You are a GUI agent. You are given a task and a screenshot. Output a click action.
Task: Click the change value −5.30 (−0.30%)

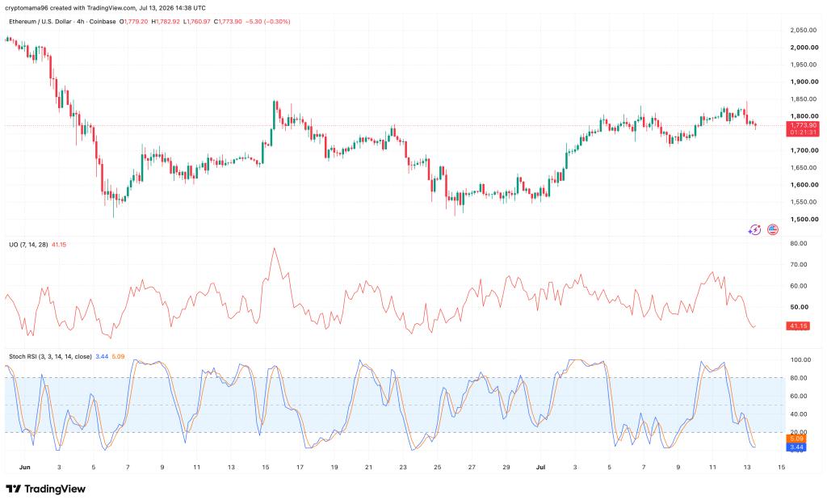tap(268, 22)
